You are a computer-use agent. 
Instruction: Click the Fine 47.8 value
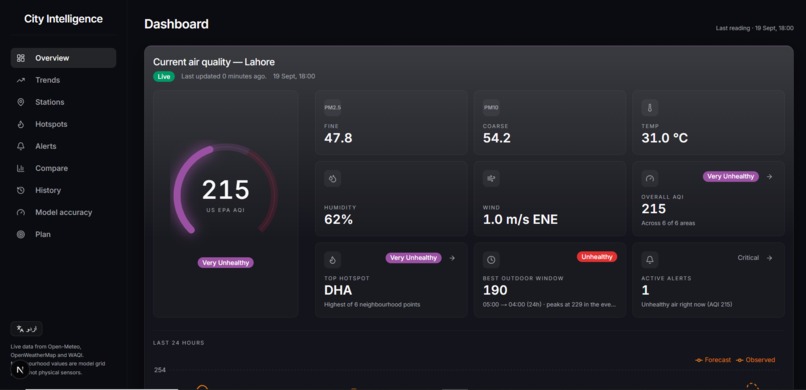[338, 138]
